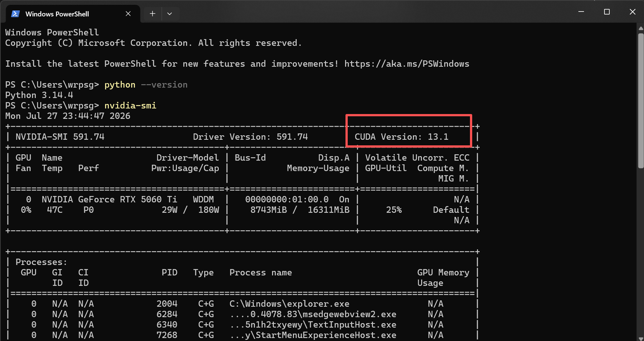Close the Windows Terminal window
This screenshot has height=341, width=644.
632,12
